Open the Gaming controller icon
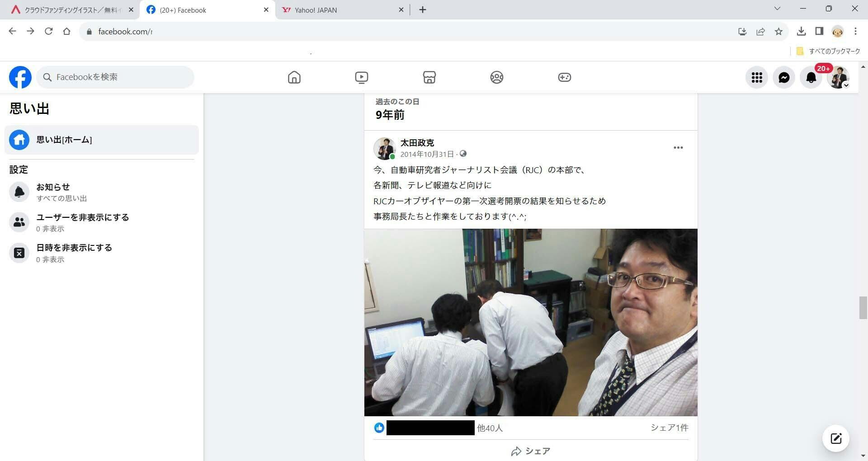Image resolution: width=868 pixels, height=461 pixels. pos(564,77)
